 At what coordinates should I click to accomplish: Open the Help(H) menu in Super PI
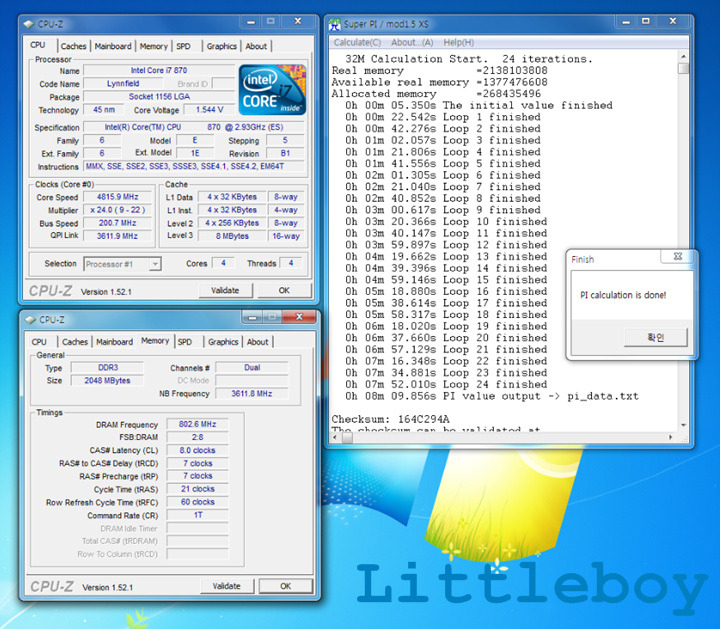click(459, 43)
